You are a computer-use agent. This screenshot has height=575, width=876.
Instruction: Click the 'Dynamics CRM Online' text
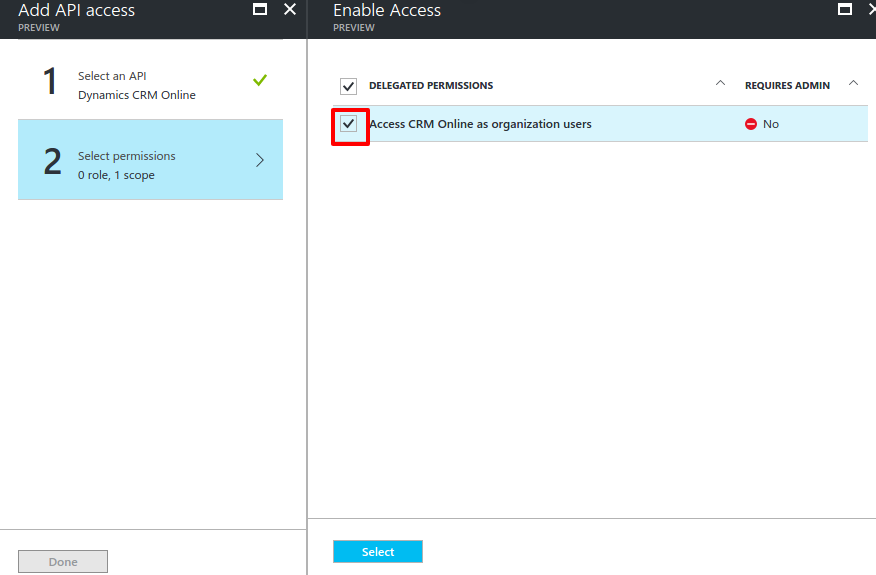[137, 95]
